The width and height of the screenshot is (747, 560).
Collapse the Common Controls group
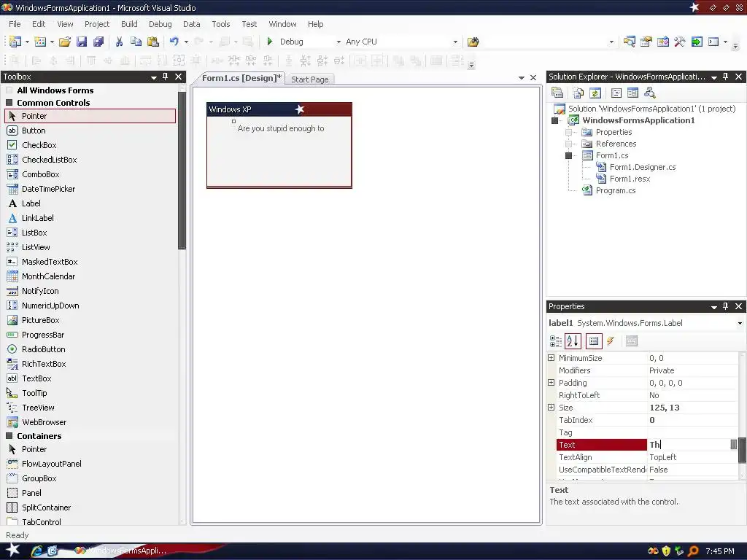click(x=9, y=102)
